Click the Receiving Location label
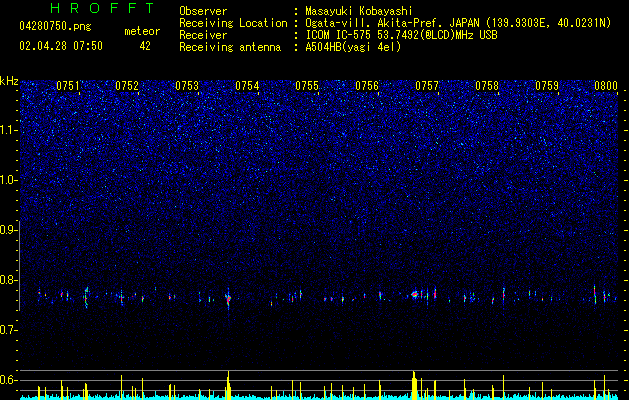Viewport: 629px width, 400px height. [233, 23]
